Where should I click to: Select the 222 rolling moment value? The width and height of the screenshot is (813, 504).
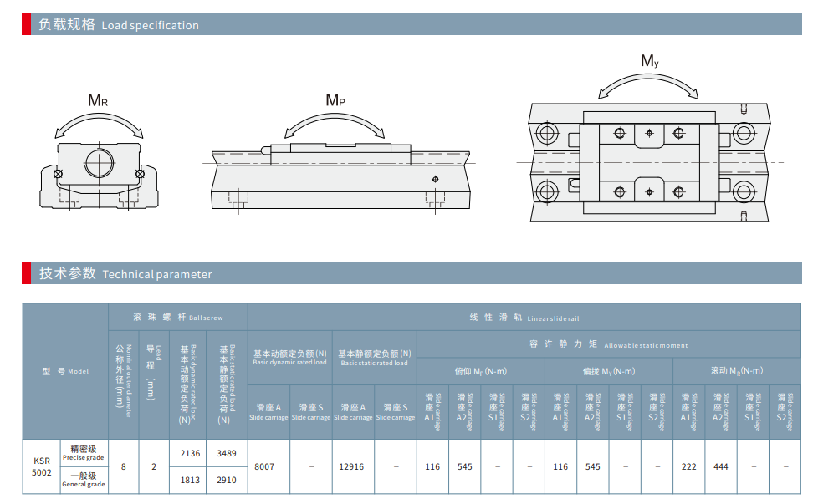click(688, 466)
